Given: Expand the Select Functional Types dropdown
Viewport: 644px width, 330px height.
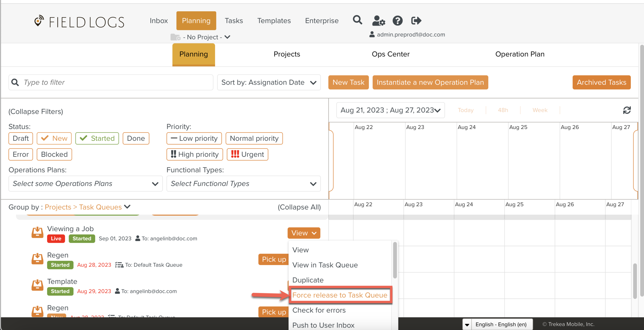Looking at the screenshot, I should [243, 184].
